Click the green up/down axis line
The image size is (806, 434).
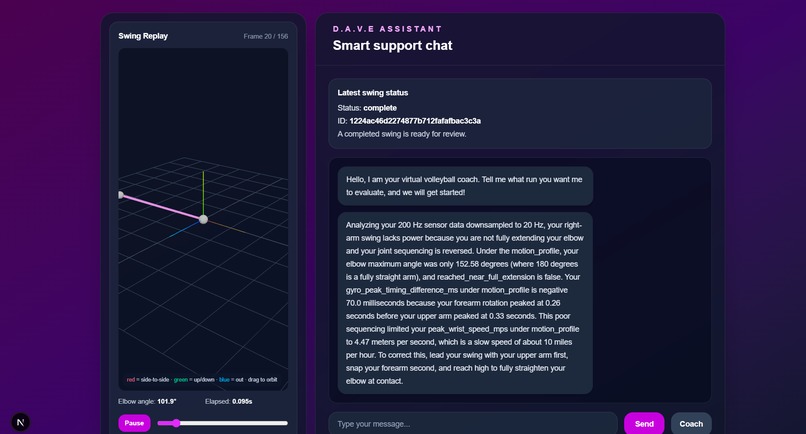203,193
